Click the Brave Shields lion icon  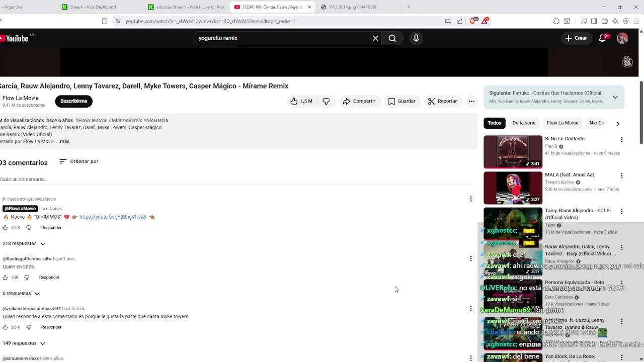[x=472, y=21]
